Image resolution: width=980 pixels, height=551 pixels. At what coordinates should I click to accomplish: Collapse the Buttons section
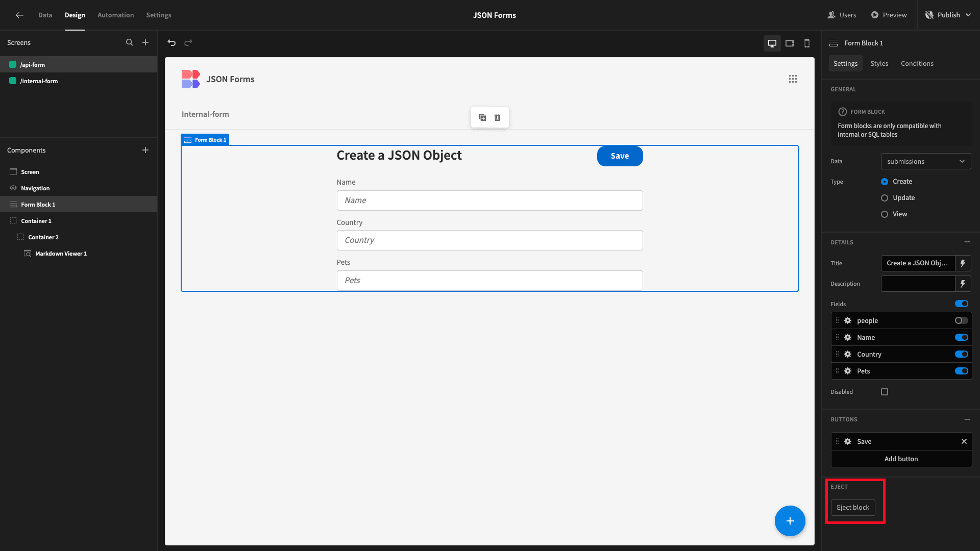tap(967, 419)
